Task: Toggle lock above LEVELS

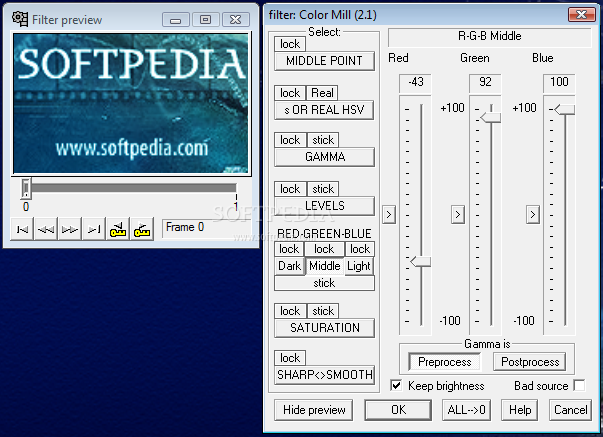Action: 290,189
